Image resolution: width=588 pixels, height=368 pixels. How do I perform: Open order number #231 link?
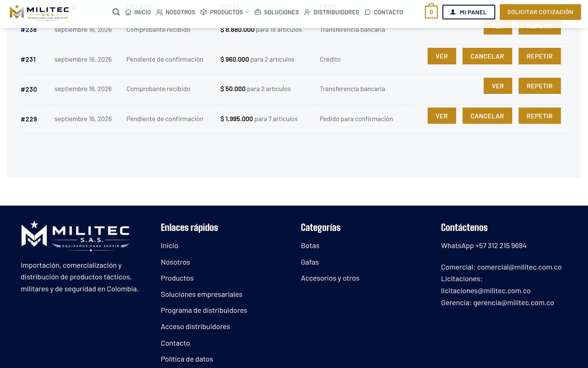28,60
